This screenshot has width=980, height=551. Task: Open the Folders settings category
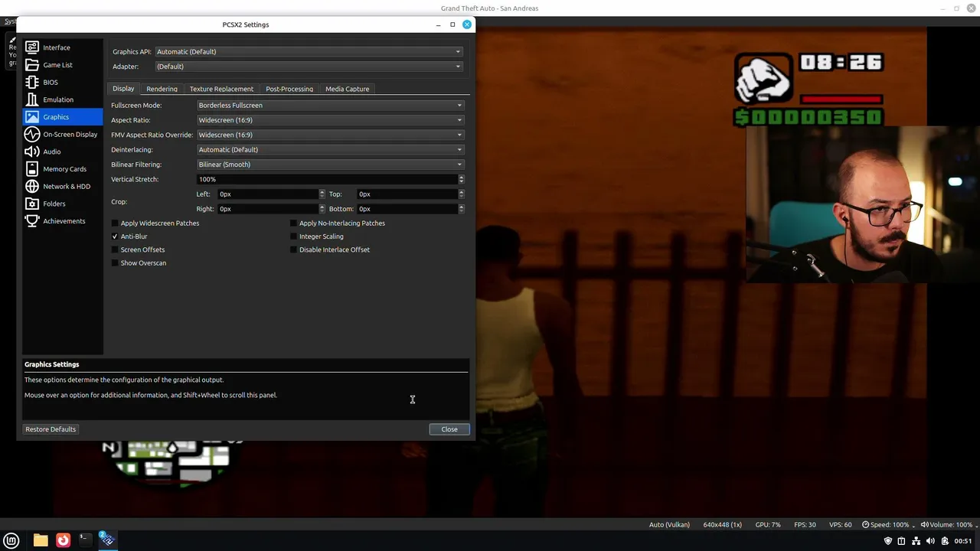pyautogui.click(x=63, y=204)
